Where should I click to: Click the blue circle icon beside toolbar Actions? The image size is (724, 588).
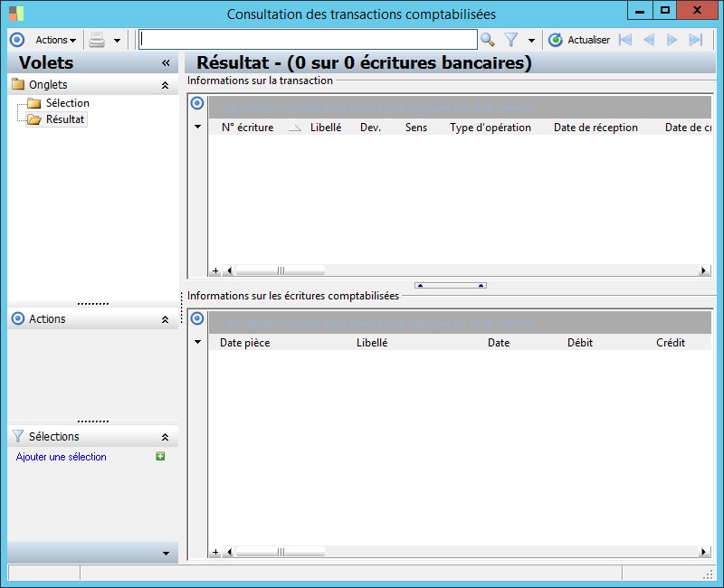17,40
